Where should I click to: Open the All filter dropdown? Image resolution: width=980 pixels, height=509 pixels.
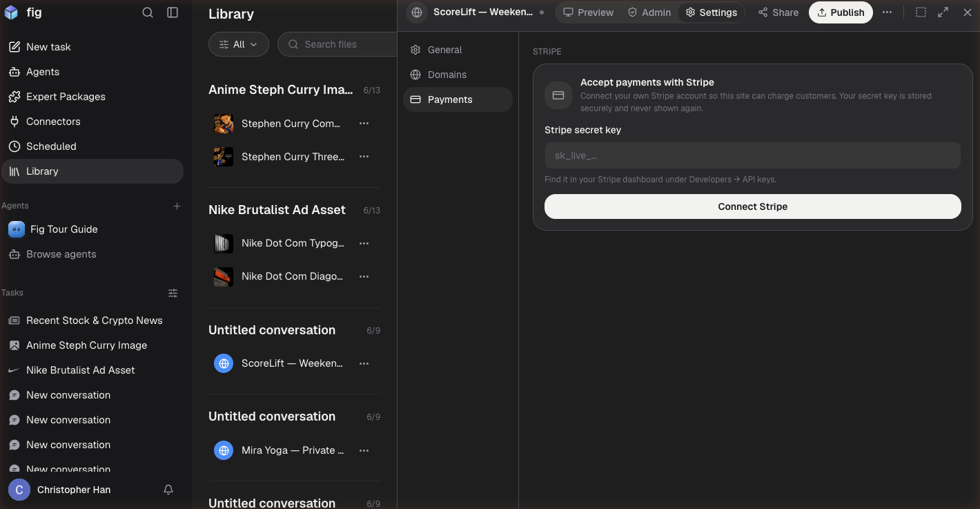click(x=238, y=44)
